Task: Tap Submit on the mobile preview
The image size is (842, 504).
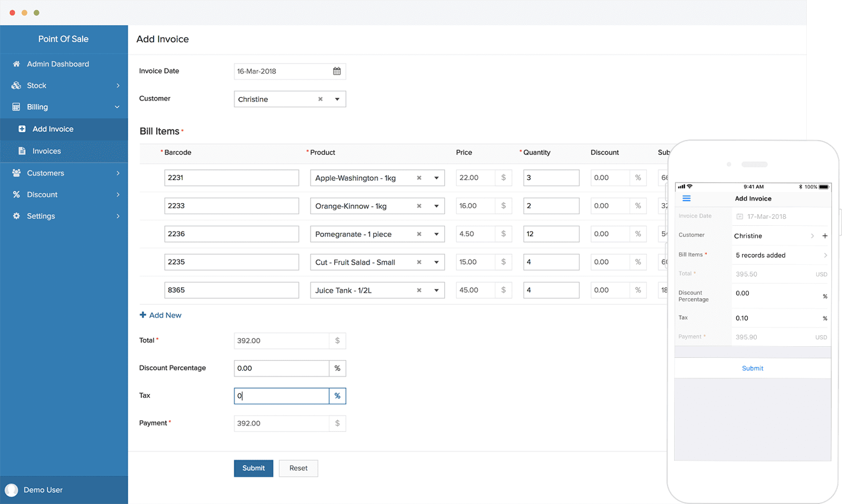Action: pyautogui.click(x=753, y=368)
